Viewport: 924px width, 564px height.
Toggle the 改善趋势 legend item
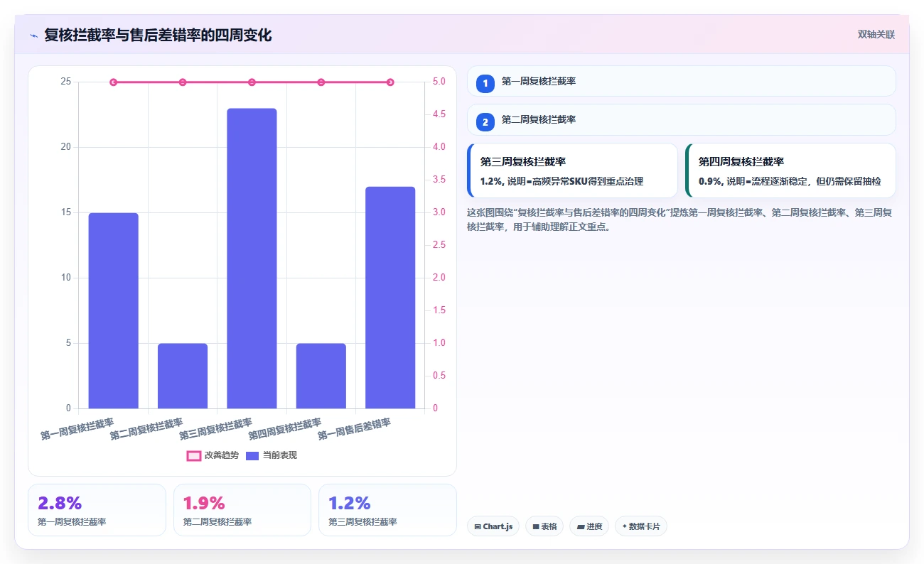click(213, 455)
